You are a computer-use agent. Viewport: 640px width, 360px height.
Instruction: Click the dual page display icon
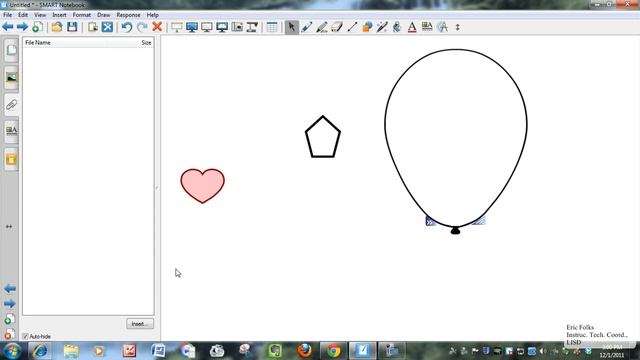[x=207, y=27]
